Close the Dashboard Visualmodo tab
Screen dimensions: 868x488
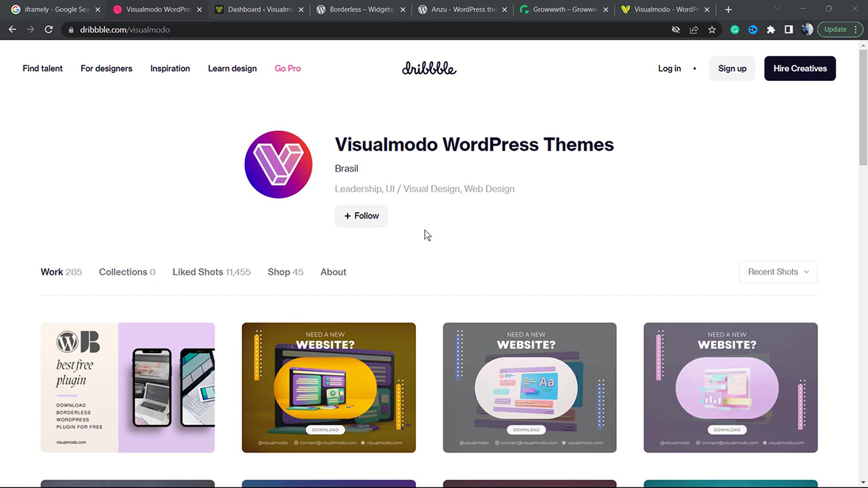click(x=301, y=9)
